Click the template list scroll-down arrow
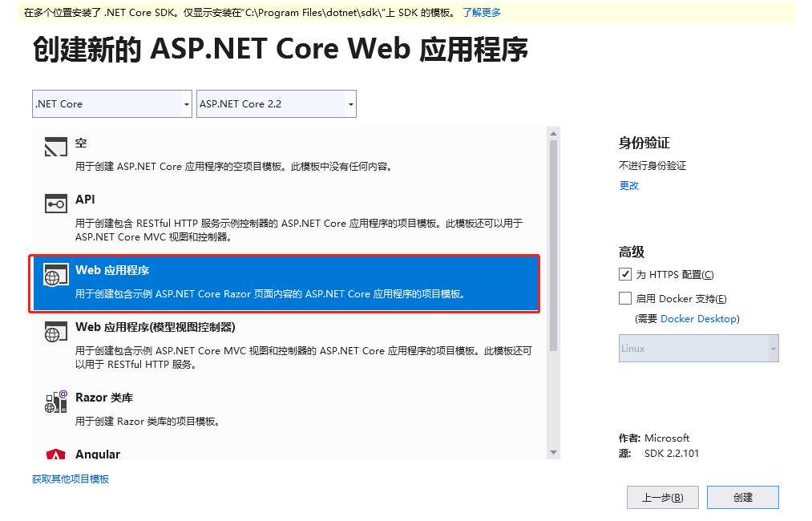 (x=553, y=453)
